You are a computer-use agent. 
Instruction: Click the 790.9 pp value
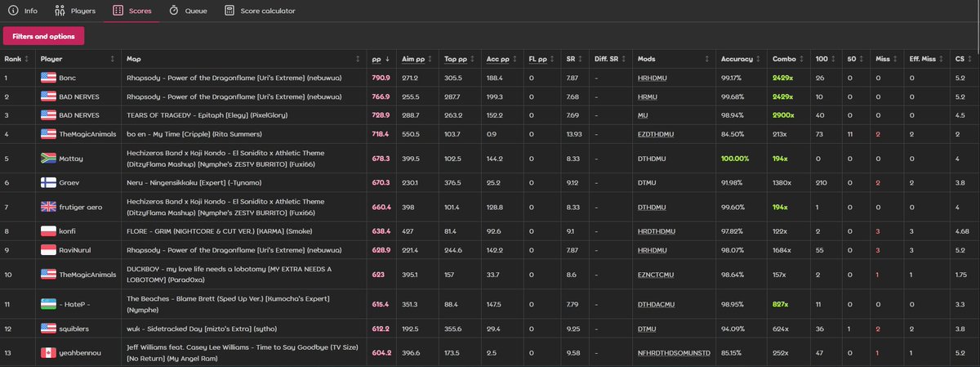(x=381, y=78)
